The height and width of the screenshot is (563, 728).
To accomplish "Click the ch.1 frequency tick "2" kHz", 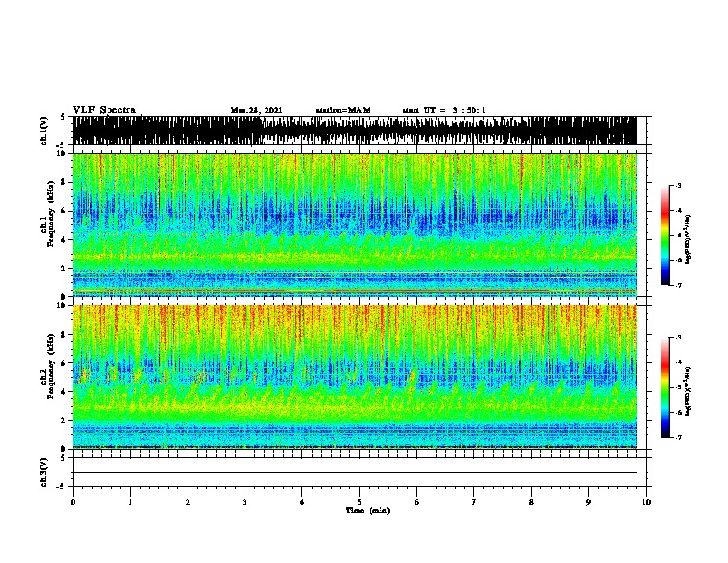I will point(65,269).
